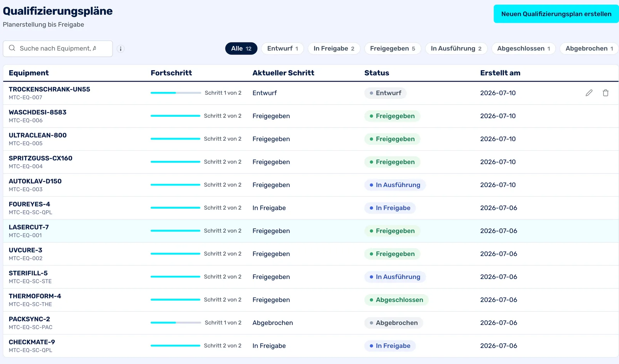This screenshot has width=619, height=364.
Task: Filter by Abgebrochen tab
Action: coord(589,48)
